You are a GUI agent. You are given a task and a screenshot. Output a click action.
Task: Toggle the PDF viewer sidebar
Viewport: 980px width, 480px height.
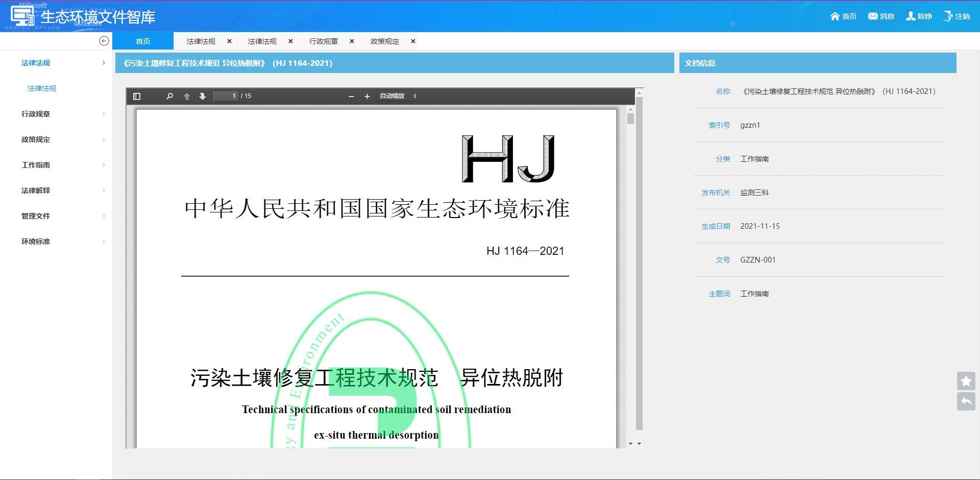pyautogui.click(x=137, y=97)
